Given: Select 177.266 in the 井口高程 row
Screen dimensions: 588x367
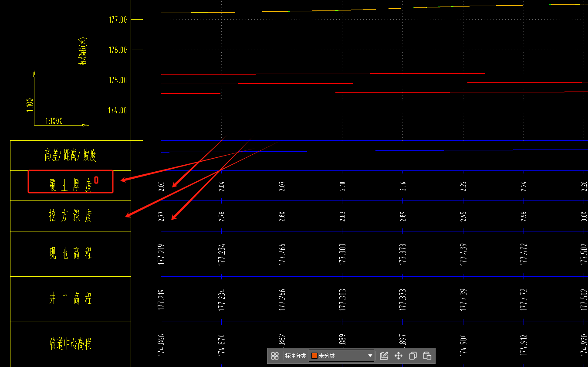Looking at the screenshot, I should [x=282, y=299].
